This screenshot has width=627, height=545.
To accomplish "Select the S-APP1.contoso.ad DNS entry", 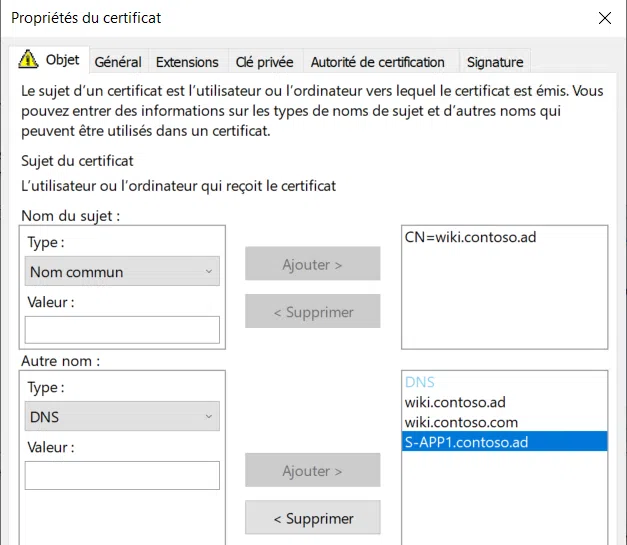I will tap(466, 442).
